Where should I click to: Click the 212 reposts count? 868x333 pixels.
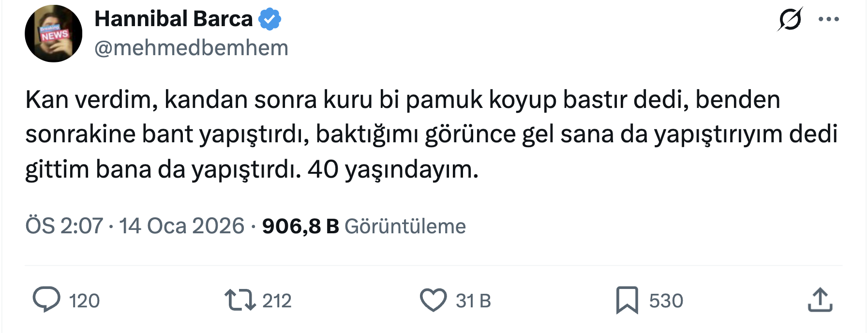277,301
